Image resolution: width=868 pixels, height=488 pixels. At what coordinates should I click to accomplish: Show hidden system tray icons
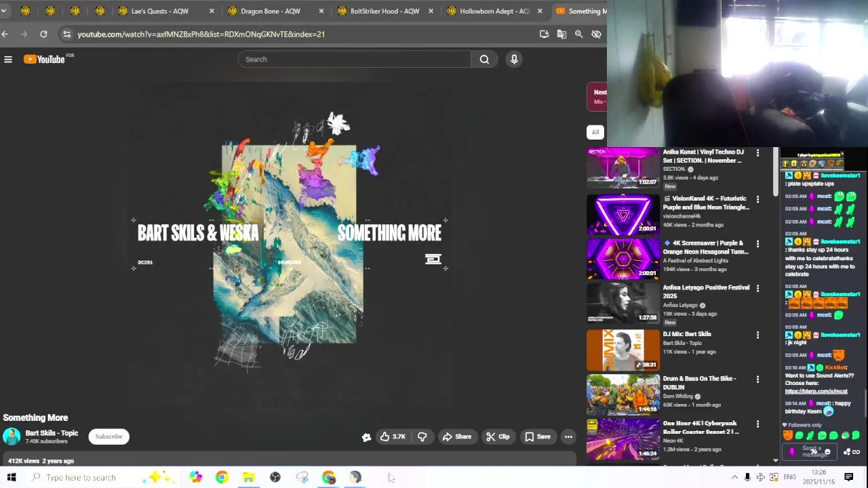click(x=734, y=478)
